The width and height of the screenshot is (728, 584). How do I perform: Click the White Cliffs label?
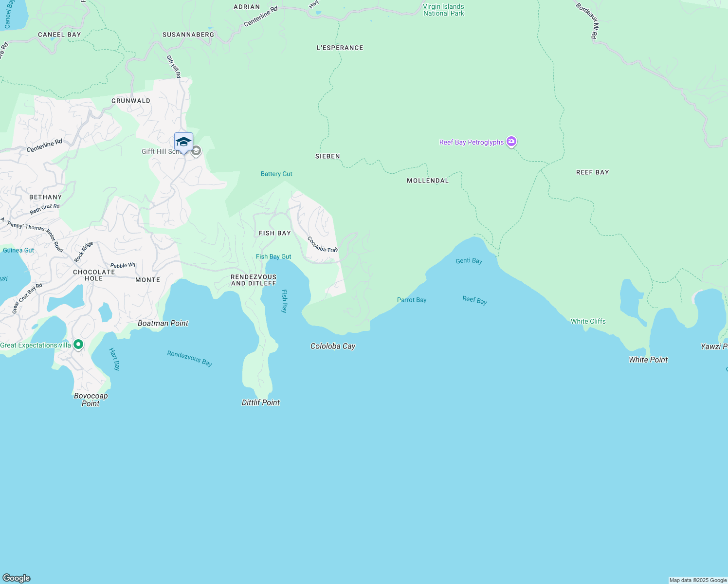coord(588,321)
